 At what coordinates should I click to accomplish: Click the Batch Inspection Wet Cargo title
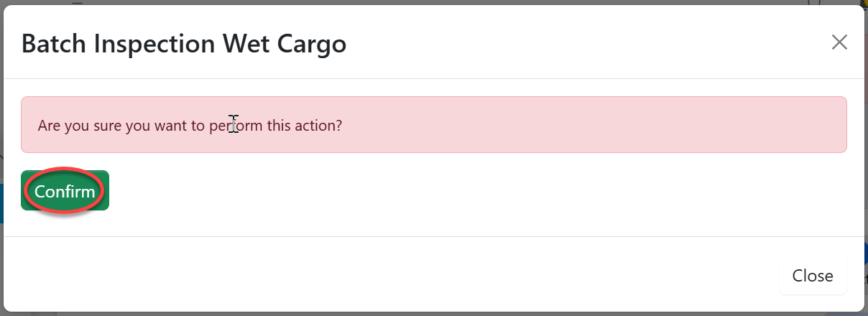(184, 44)
